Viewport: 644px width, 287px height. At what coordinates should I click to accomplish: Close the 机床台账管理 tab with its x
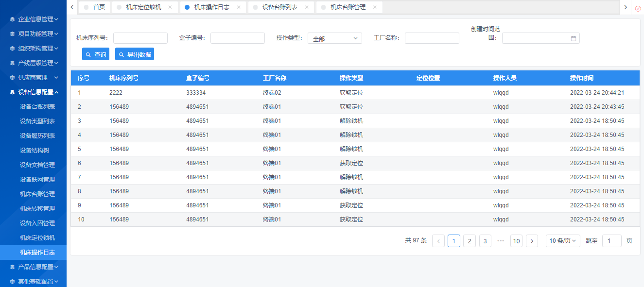(374, 7)
